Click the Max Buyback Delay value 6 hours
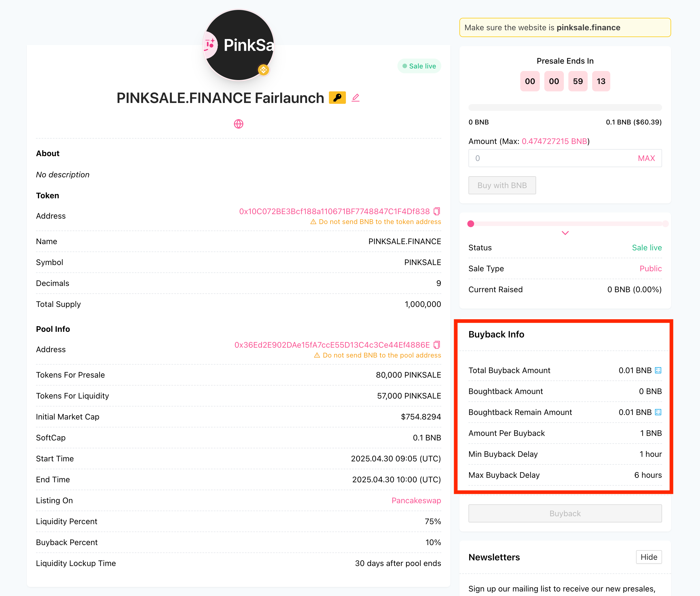Viewport: 700px width, 596px height. pos(648,475)
